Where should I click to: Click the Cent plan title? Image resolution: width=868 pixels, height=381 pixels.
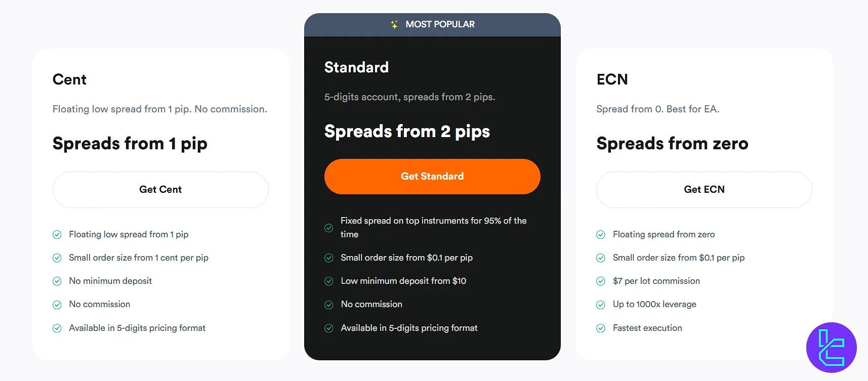pos(70,79)
